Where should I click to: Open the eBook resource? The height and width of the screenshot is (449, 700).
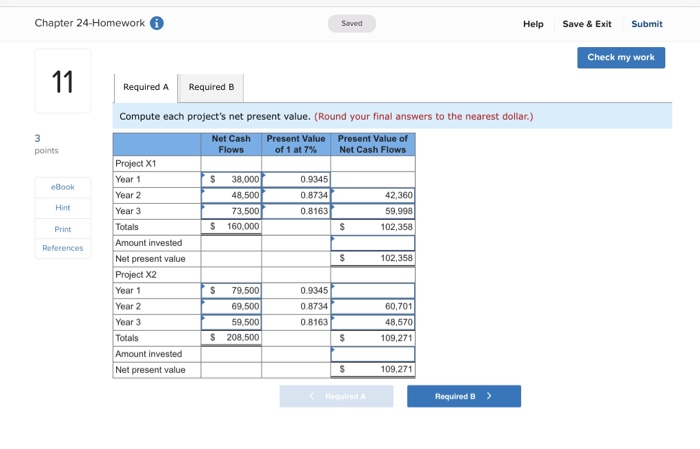coord(62,187)
